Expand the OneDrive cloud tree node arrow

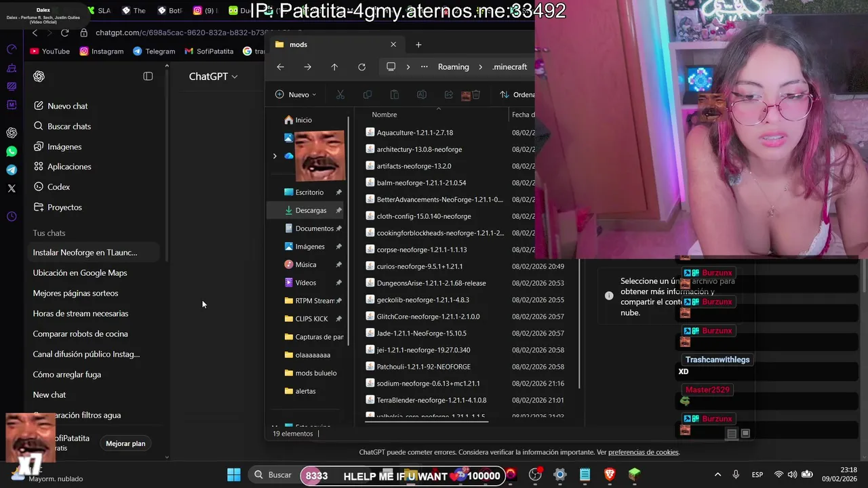pyautogui.click(x=275, y=156)
